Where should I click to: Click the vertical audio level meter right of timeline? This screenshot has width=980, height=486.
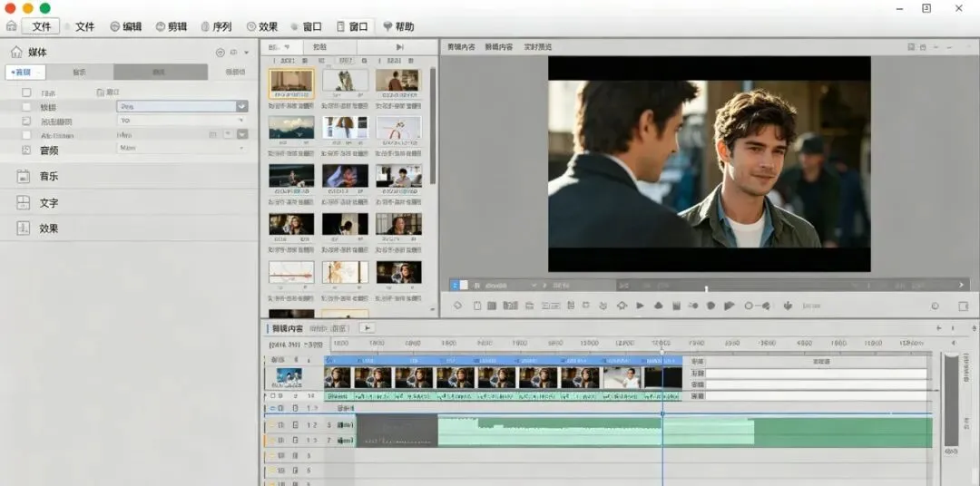point(951,400)
